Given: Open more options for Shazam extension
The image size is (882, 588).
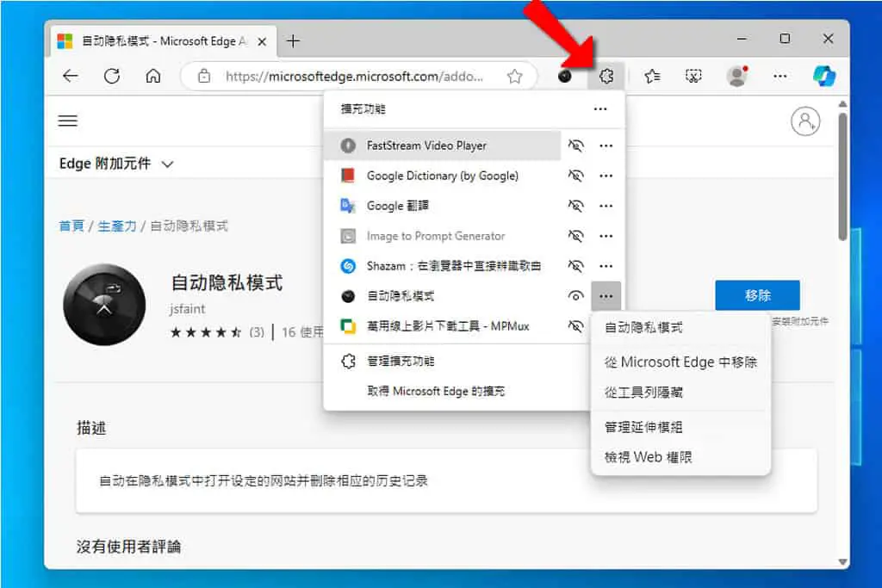Looking at the screenshot, I should [606, 266].
